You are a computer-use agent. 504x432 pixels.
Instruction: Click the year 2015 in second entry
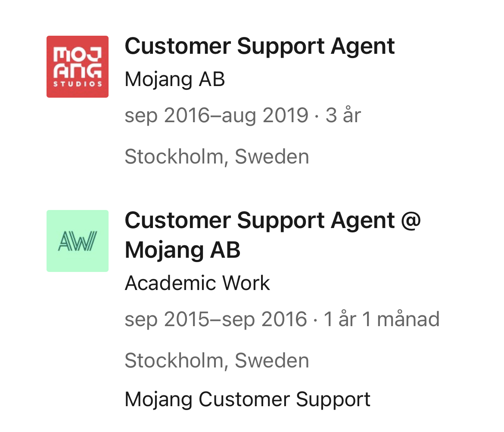pos(187,319)
